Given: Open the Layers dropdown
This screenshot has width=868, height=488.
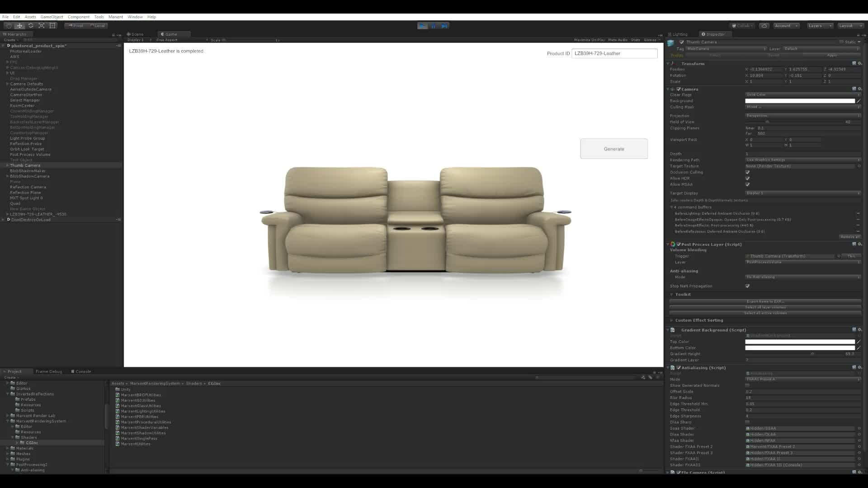Looking at the screenshot, I should (x=820, y=26).
